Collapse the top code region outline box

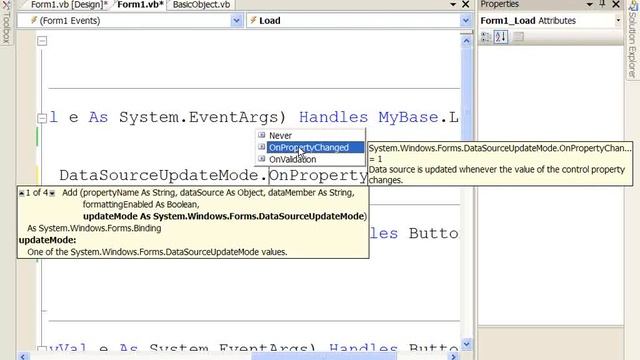click(42, 41)
